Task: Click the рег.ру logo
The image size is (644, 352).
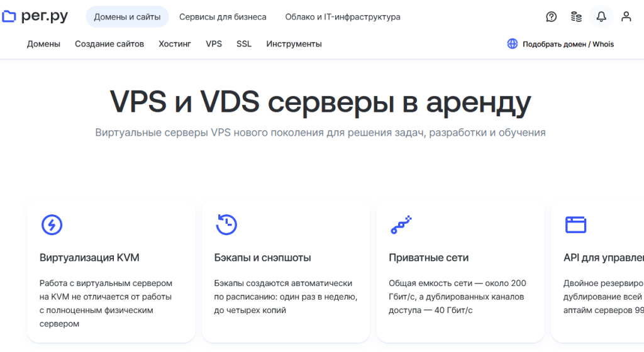Action: 35,16
